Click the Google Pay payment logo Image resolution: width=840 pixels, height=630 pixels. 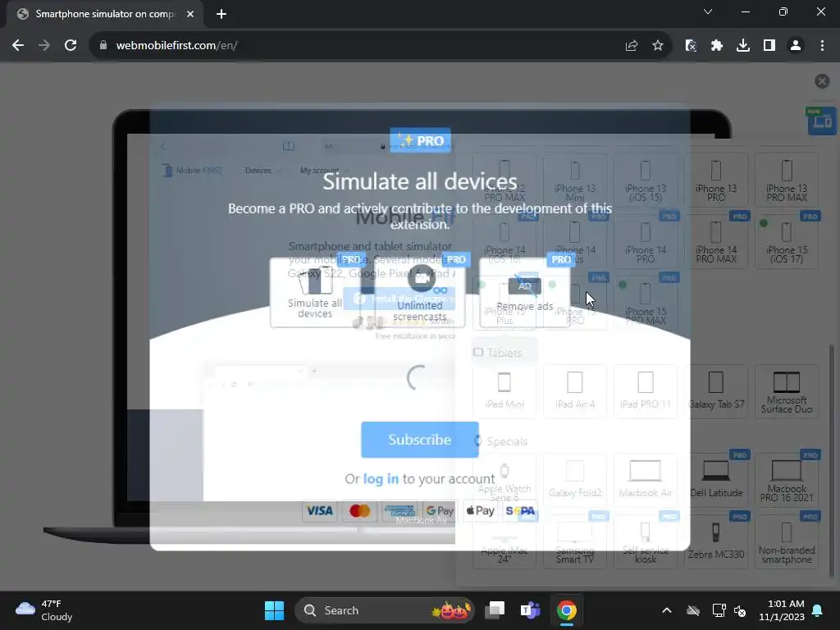click(440, 511)
